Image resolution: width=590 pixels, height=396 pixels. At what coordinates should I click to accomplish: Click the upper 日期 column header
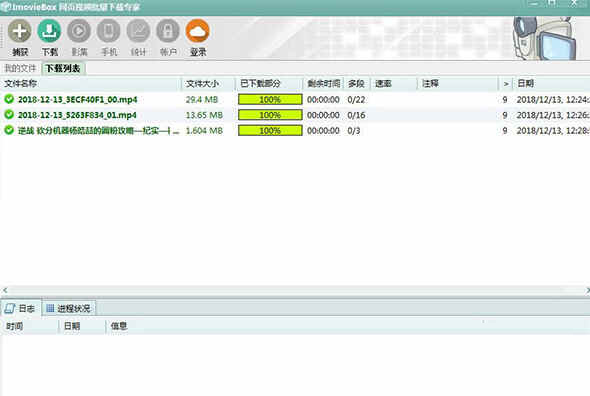(552, 84)
